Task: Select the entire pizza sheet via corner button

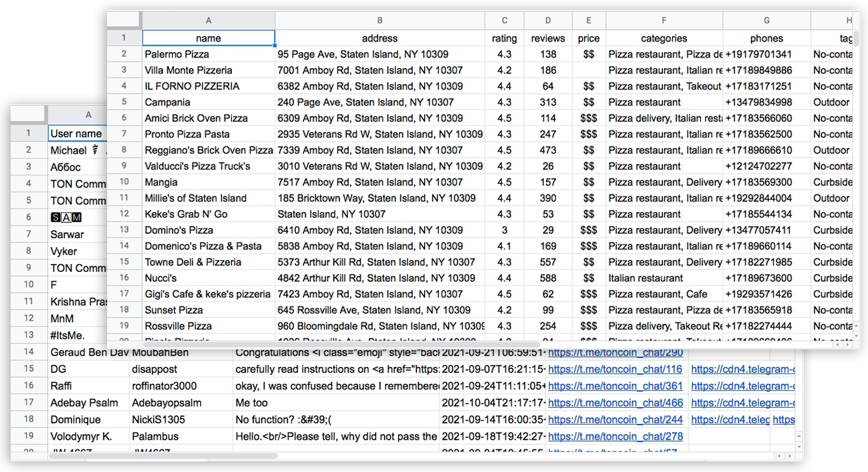Action: [124, 20]
